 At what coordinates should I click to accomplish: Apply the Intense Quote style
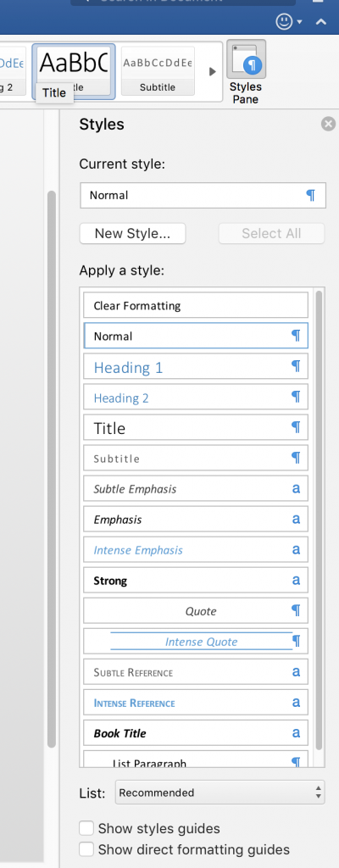(x=196, y=641)
